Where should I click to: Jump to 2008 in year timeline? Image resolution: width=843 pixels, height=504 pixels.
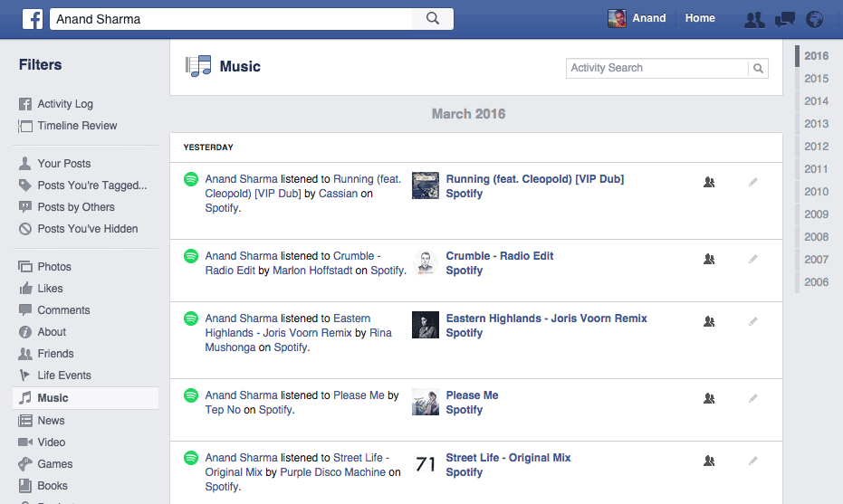[x=816, y=236]
